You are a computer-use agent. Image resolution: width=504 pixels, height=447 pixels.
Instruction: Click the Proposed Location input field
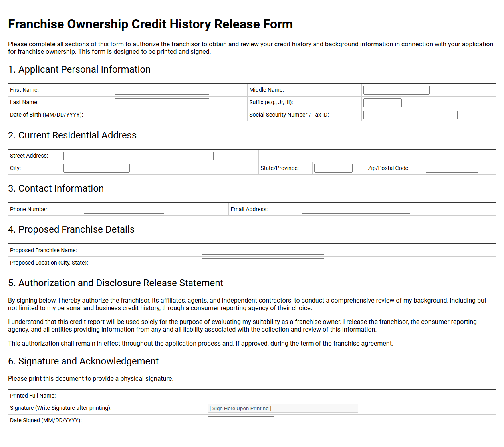(263, 263)
